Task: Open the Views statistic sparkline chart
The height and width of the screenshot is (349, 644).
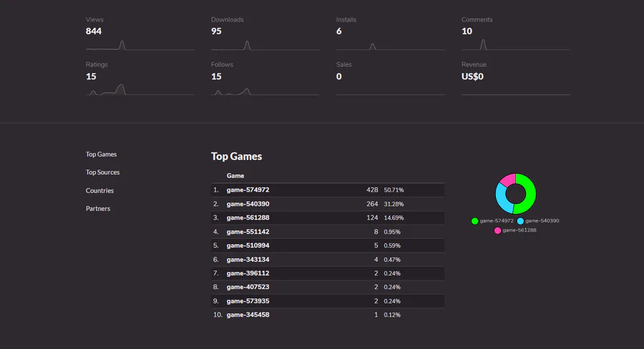Action: coord(140,45)
